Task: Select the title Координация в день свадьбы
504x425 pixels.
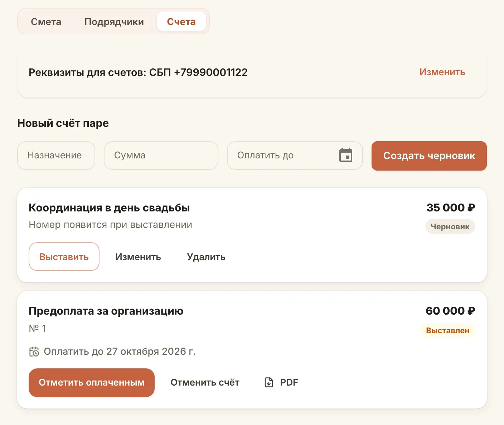Action: click(109, 208)
